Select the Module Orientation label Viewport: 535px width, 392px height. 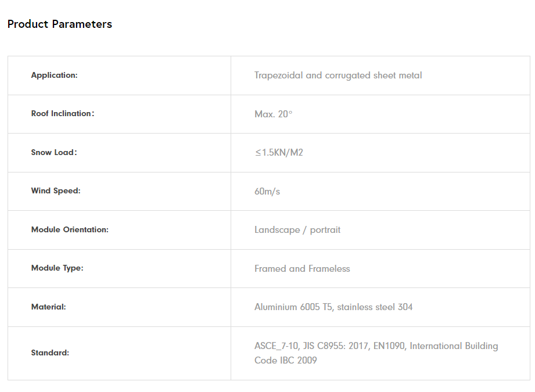coord(70,230)
